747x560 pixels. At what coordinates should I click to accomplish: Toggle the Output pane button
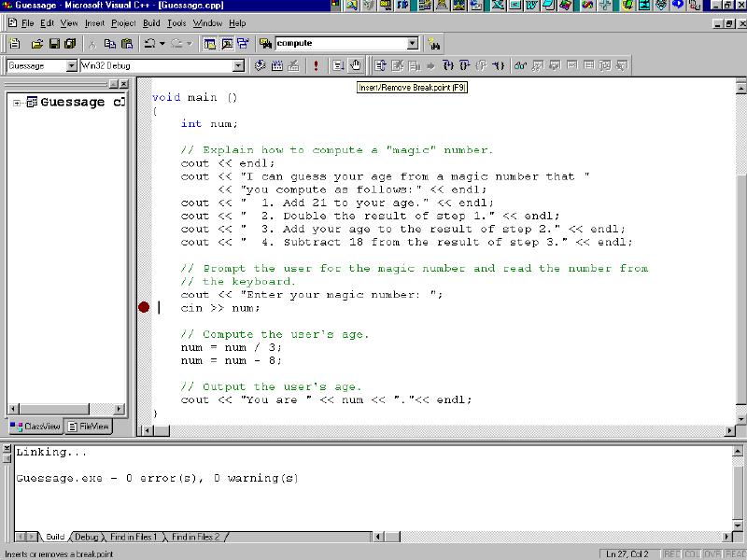[x=226, y=44]
